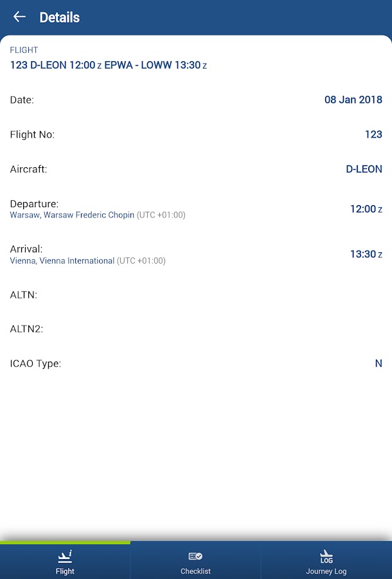
Task: Tap the back arrow icon
Action: (19, 17)
